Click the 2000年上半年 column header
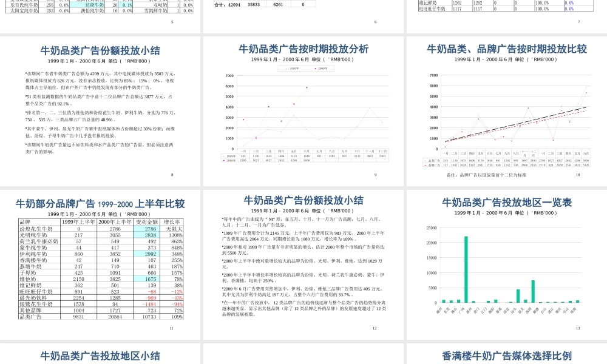This screenshot has height=364, width=607. (115, 222)
